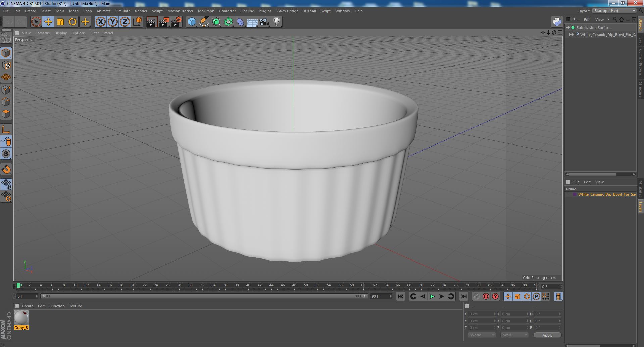Select the Pen spline tool
This screenshot has height=347, width=644.
pos(204,22)
